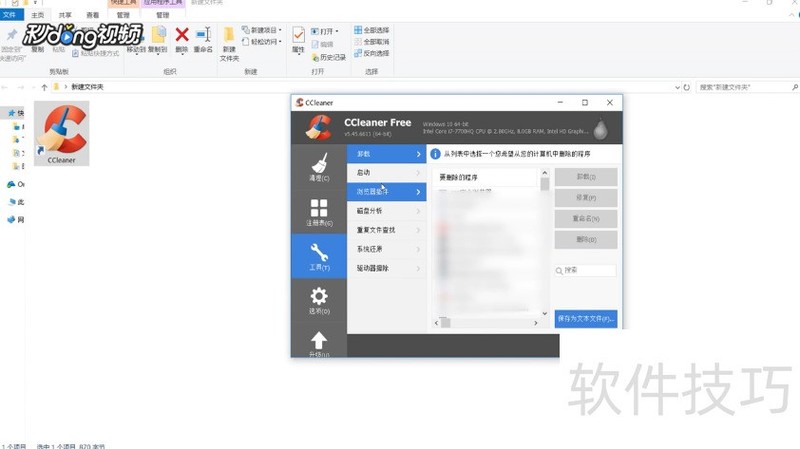Switch to the Home (主页) ribbon tab
This screenshot has height=449, width=800.
tap(38, 15)
